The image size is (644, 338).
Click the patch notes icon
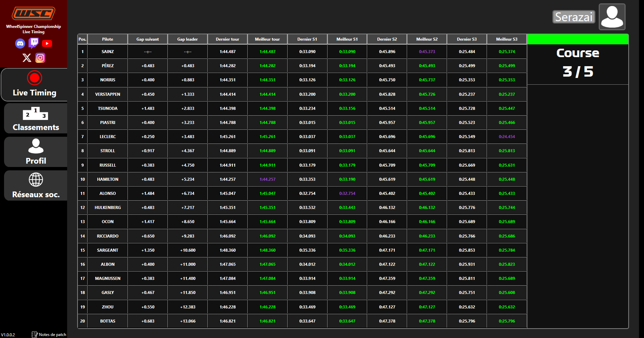[x=35, y=334]
